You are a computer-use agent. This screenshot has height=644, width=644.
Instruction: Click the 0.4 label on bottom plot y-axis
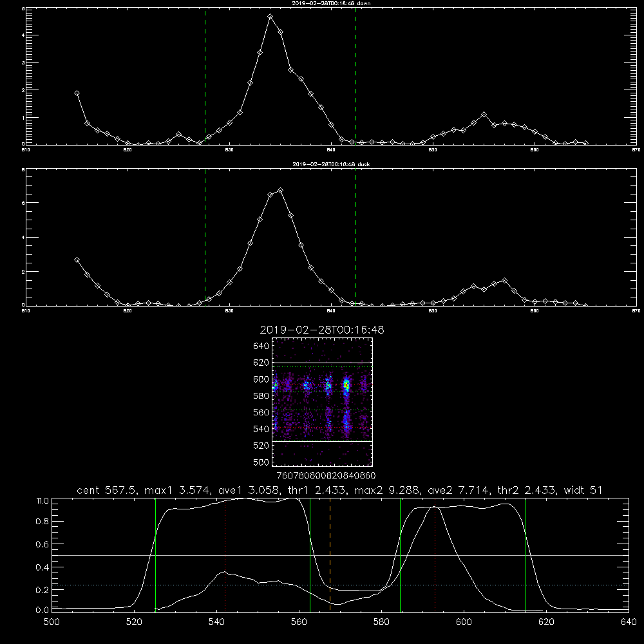(x=43, y=567)
